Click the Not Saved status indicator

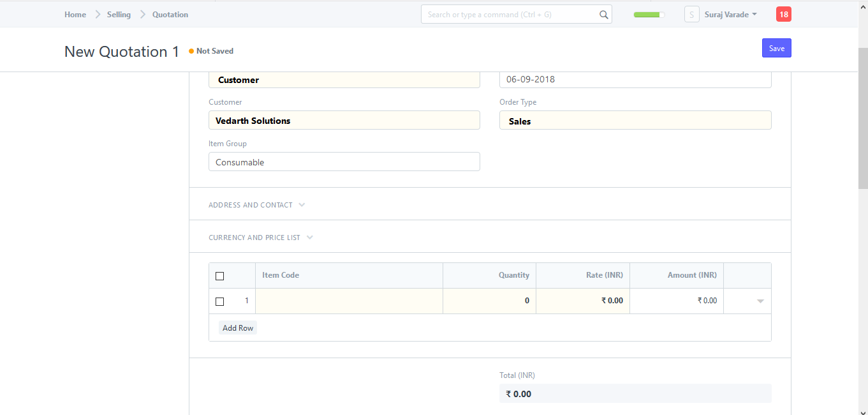click(211, 51)
